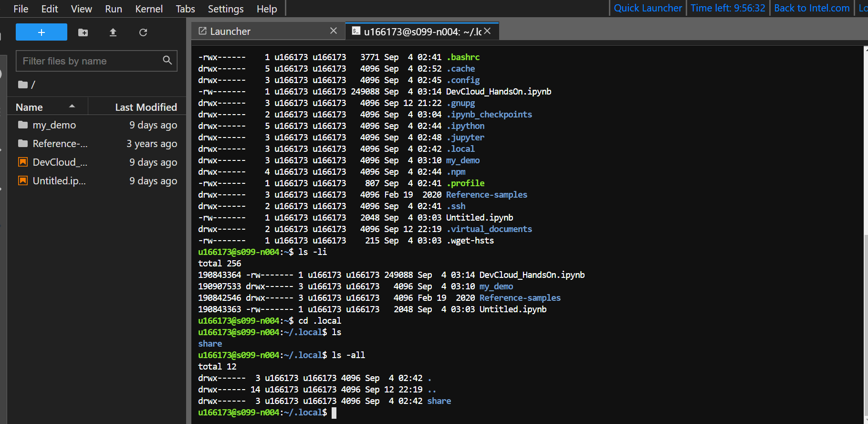The image size is (868, 424).
Task: Click '3 years ago' modified date for Reference folder
Action: click(152, 144)
